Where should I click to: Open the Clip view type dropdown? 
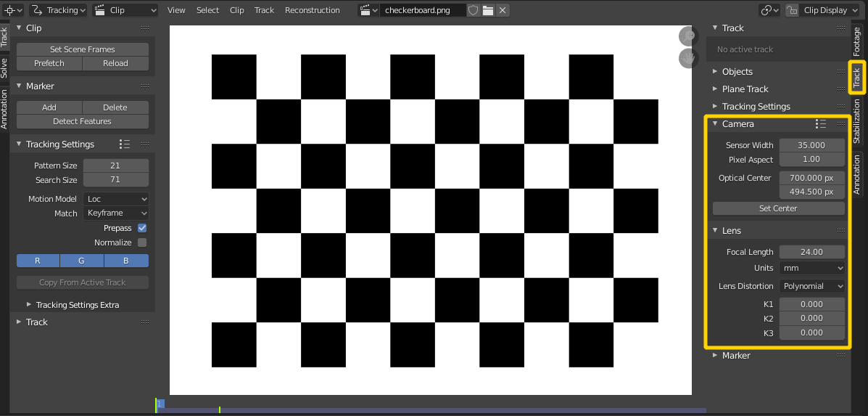(125, 10)
